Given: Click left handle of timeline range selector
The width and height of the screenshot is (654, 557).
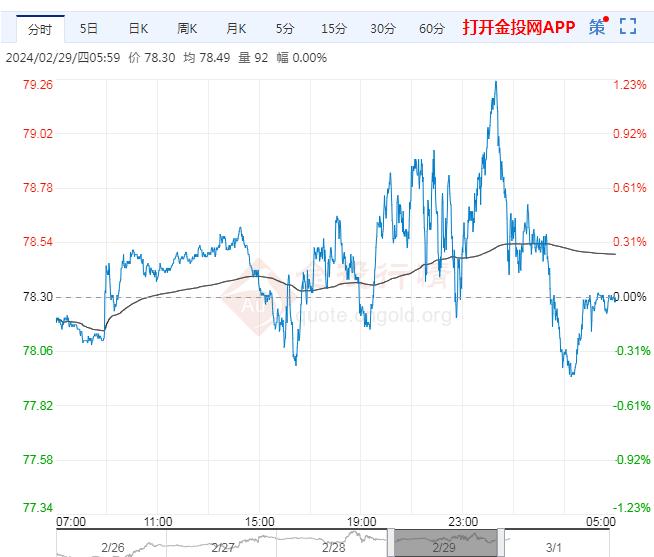Looking at the screenshot, I should pyautogui.click(x=392, y=541).
